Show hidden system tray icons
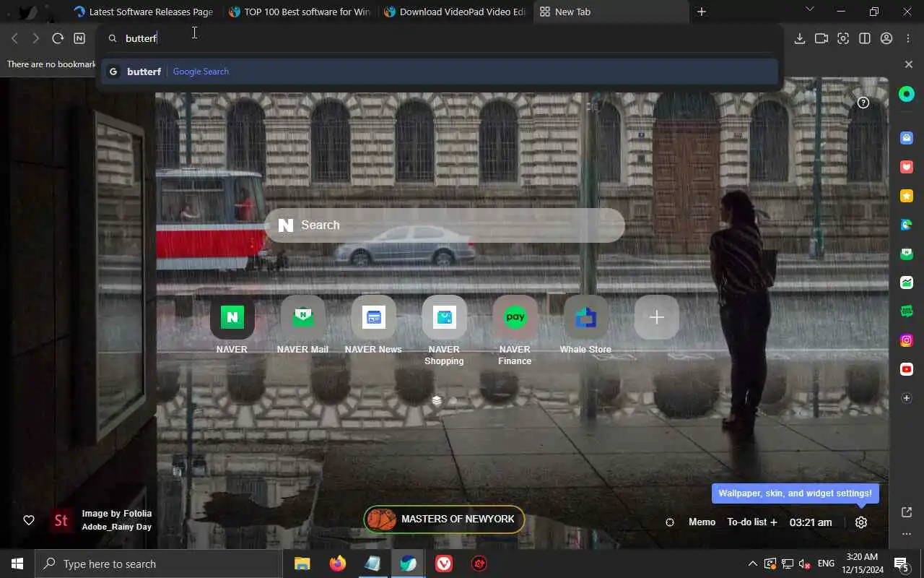 click(752, 564)
